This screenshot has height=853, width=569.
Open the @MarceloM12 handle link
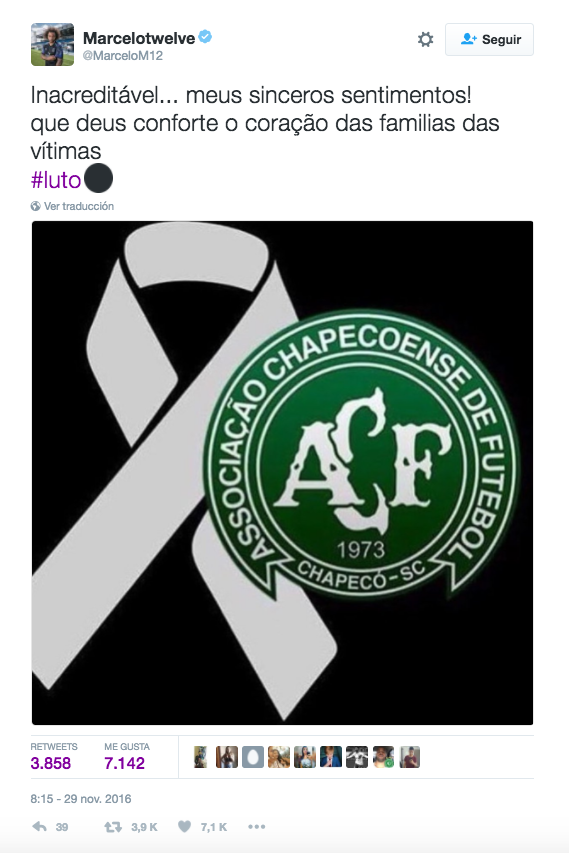[x=122, y=55]
